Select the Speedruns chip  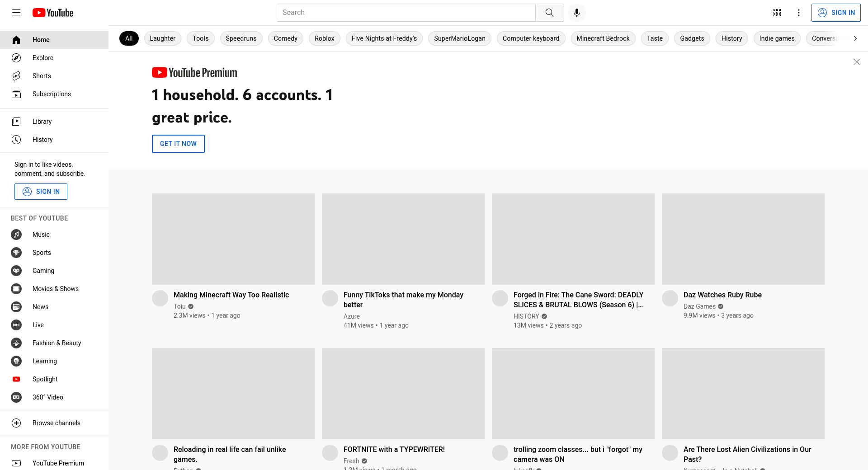[241, 38]
